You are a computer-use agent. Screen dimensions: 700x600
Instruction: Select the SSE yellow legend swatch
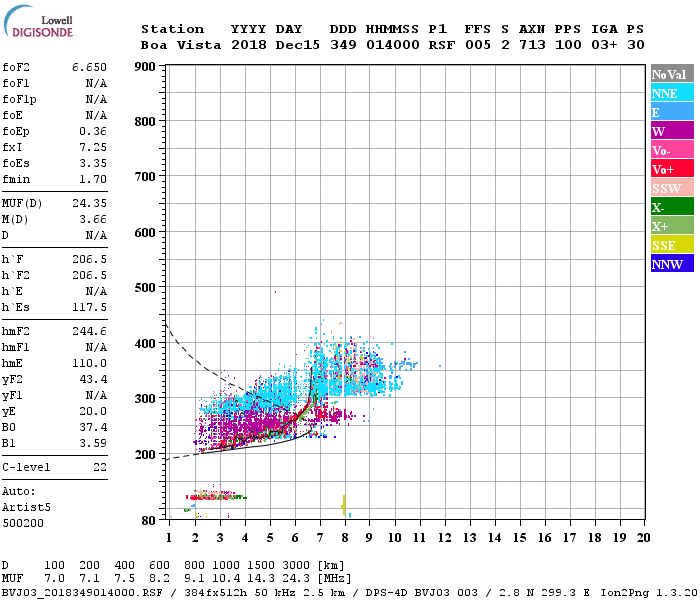[x=672, y=245]
